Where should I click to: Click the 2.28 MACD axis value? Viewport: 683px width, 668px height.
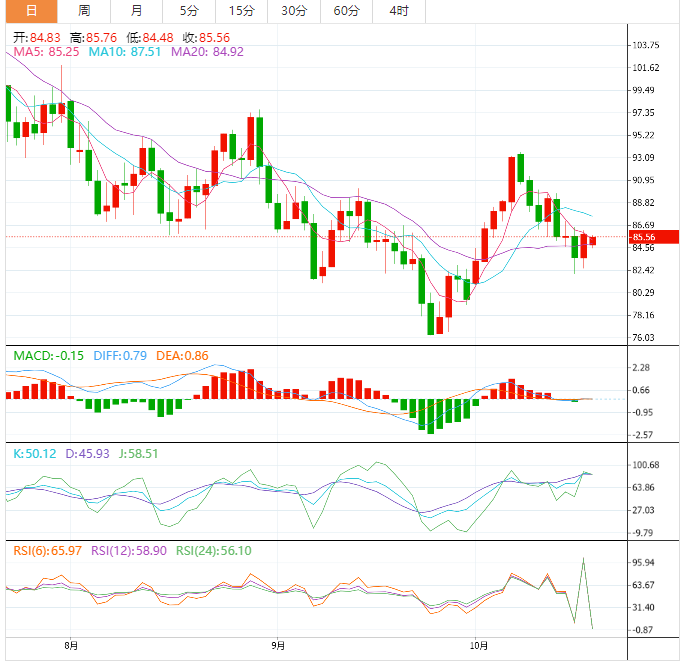point(641,368)
